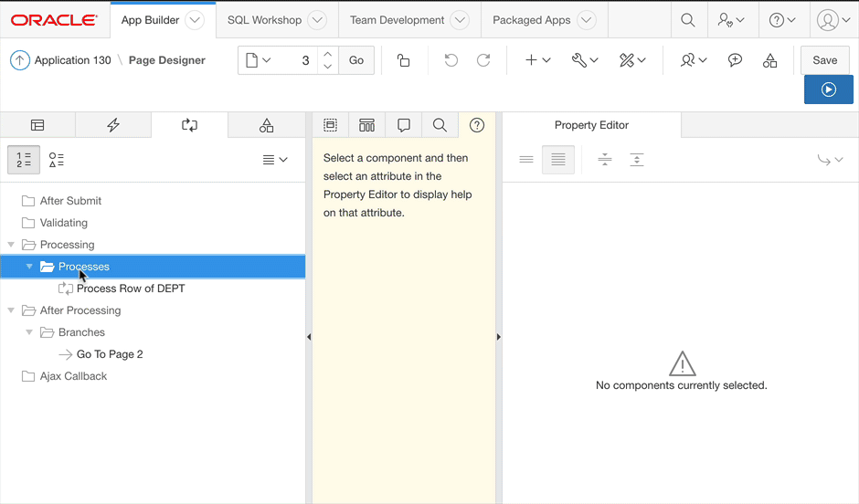Click the search magnifier in the header
This screenshot has width=859, height=504.
point(688,20)
